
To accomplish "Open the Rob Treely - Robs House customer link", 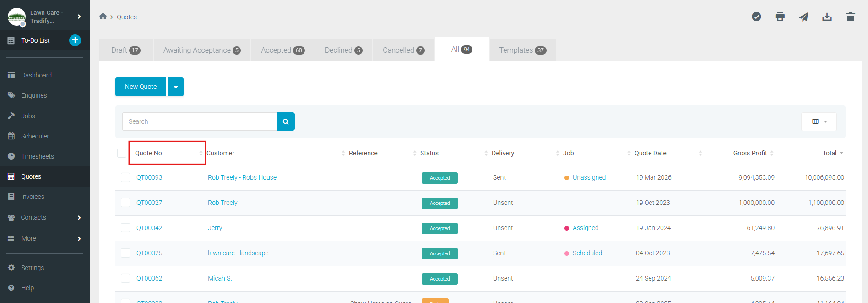I will coord(242,177).
